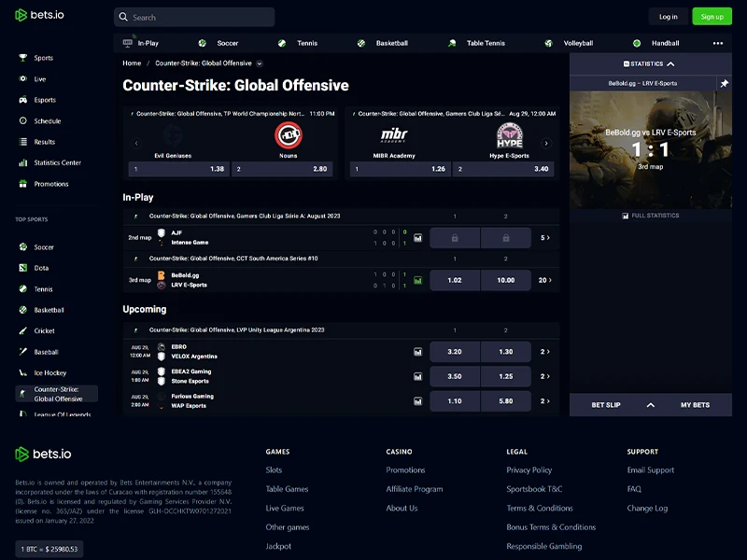Click the Soccer ball icon under Top Sports

point(22,246)
